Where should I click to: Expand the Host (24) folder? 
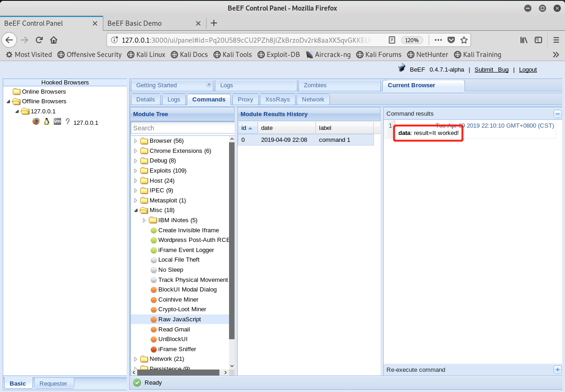pyautogui.click(x=135, y=181)
